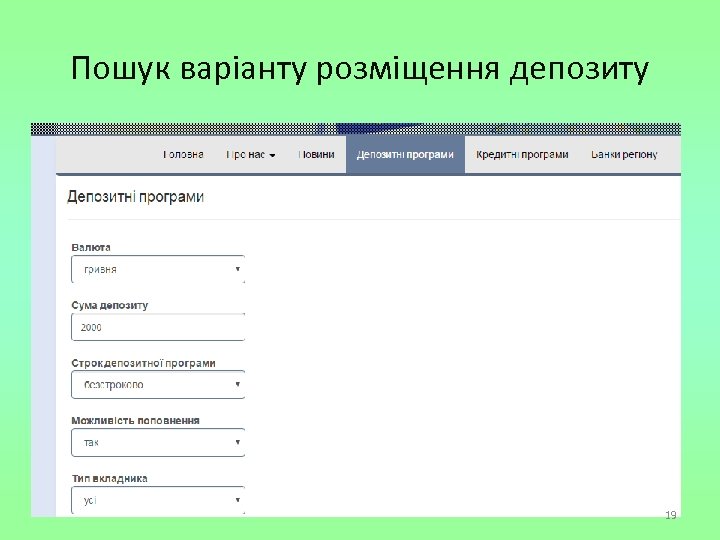The width and height of the screenshot is (720, 540).
Task: Click the slide number 19
Action: 670,515
